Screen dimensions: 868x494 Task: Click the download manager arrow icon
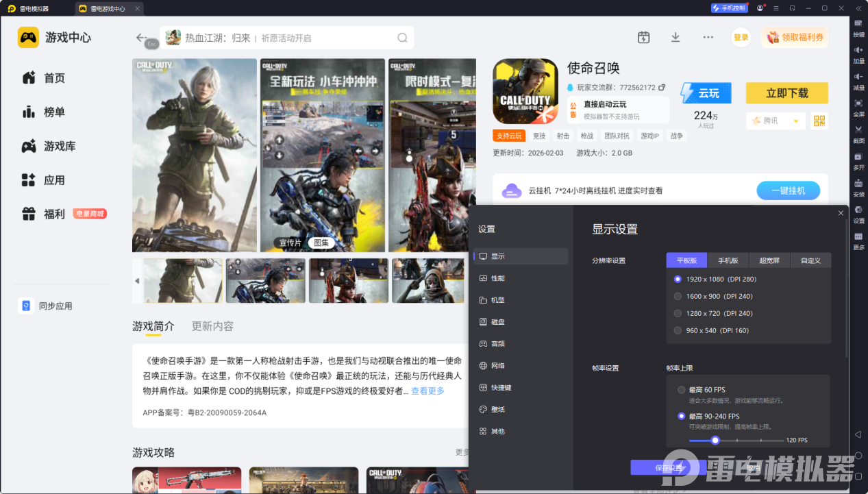click(675, 37)
